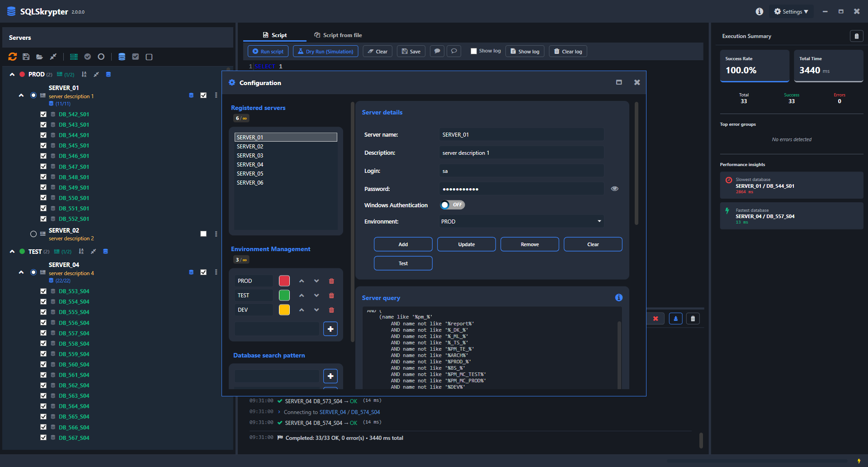868x467 pixels.
Task: Delete the PROD environment with trash icon
Action: pyautogui.click(x=331, y=281)
